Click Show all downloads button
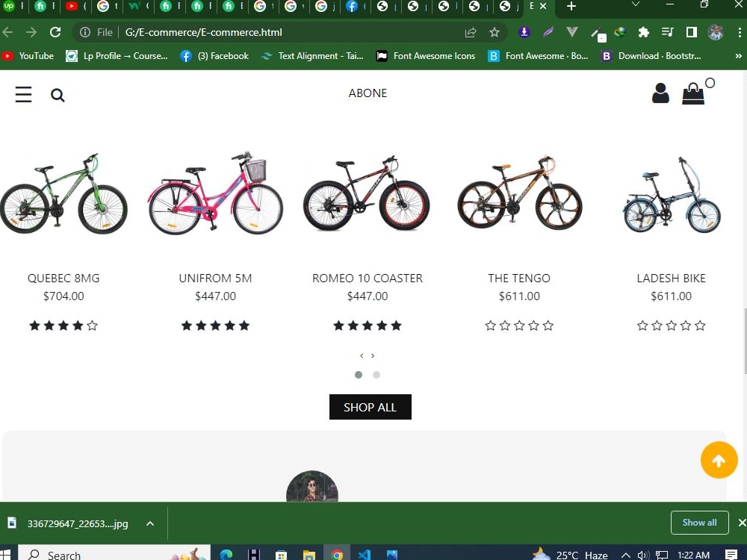The width and height of the screenshot is (747, 560). click(699, 523)
